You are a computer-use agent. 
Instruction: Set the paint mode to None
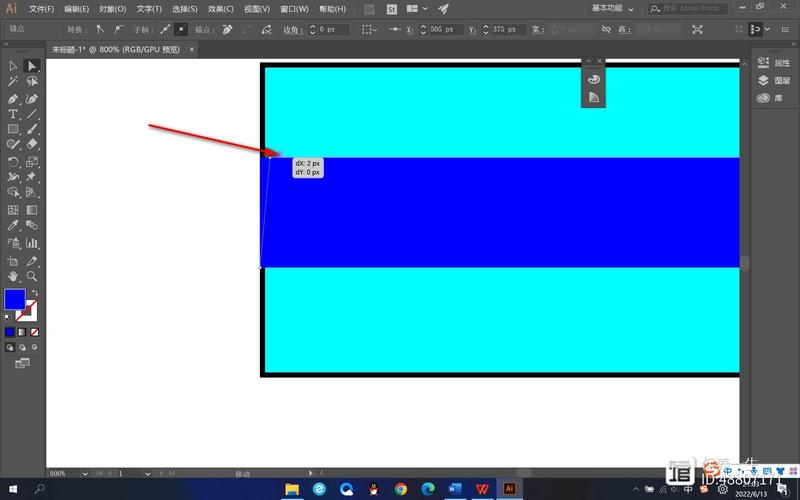35,331
